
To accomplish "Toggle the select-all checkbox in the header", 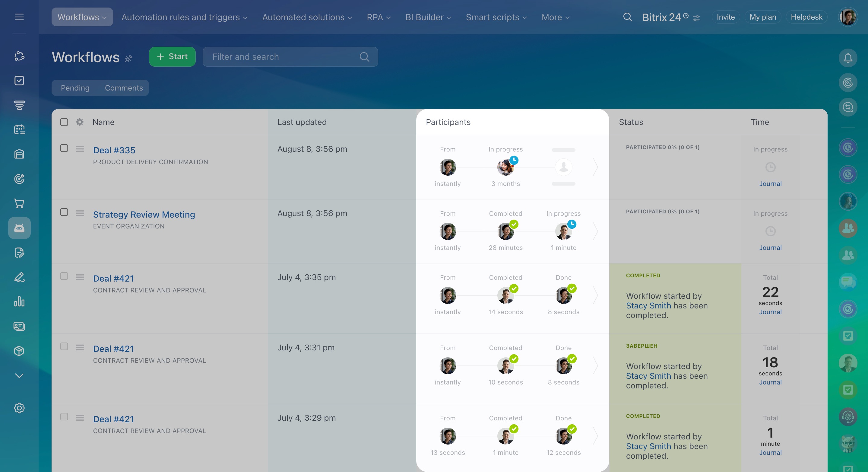I will (64, 122).
